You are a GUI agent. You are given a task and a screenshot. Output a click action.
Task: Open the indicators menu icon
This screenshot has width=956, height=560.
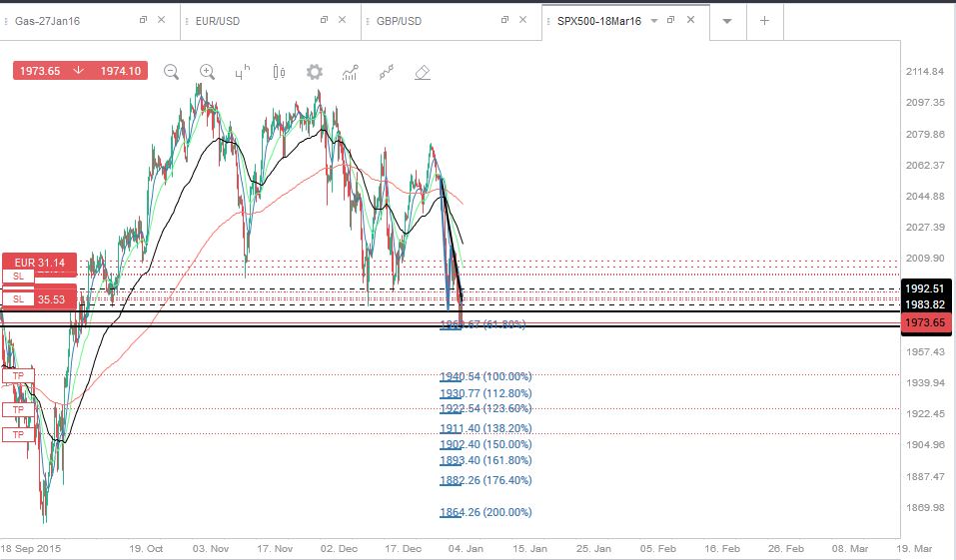pos(350,73)
